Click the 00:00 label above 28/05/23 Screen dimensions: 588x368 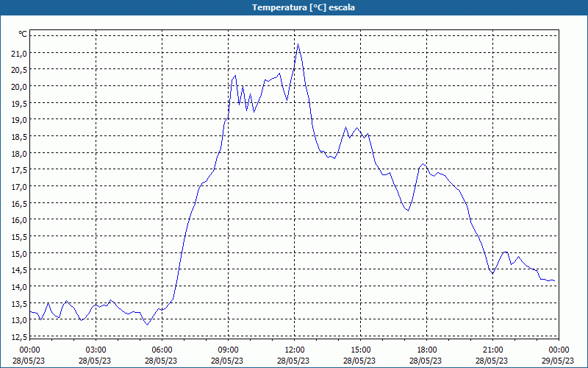[x=29, y=350]
